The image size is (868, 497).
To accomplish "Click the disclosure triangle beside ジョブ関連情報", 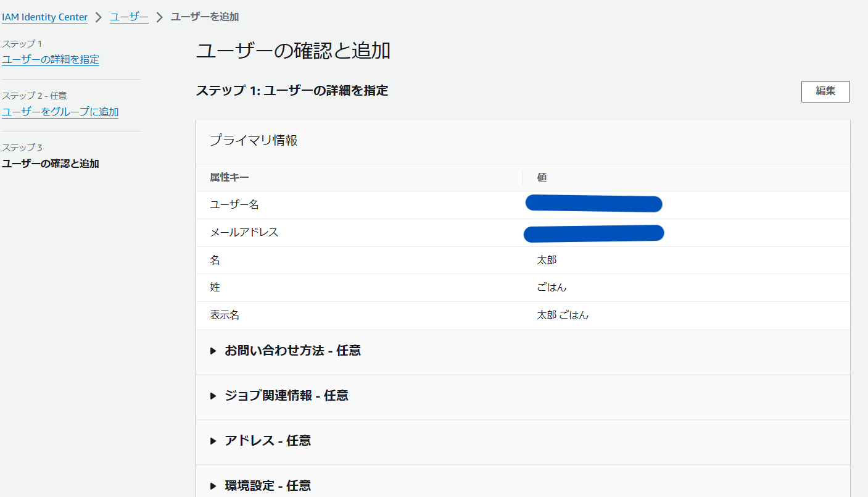I will click(213, 395).
